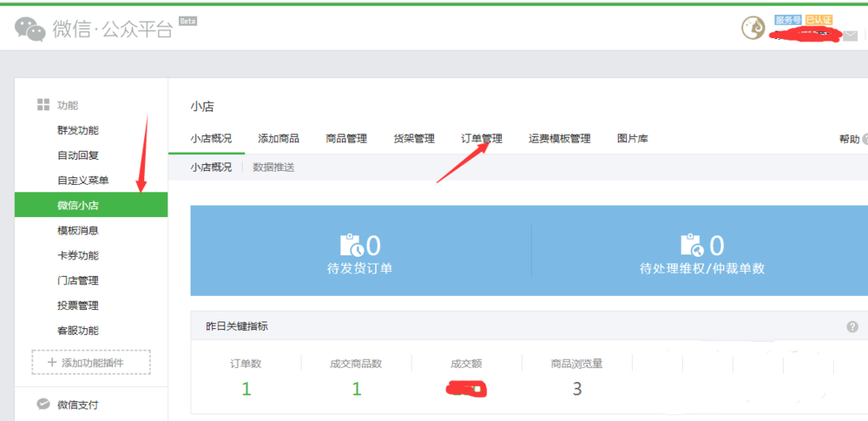
Task: Click the help icon beside 昨日关键指标
Action: point(852,327)
